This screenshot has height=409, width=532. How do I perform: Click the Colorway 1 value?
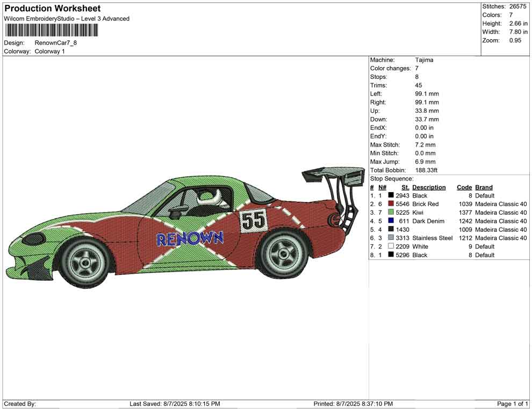click(49, 52)
